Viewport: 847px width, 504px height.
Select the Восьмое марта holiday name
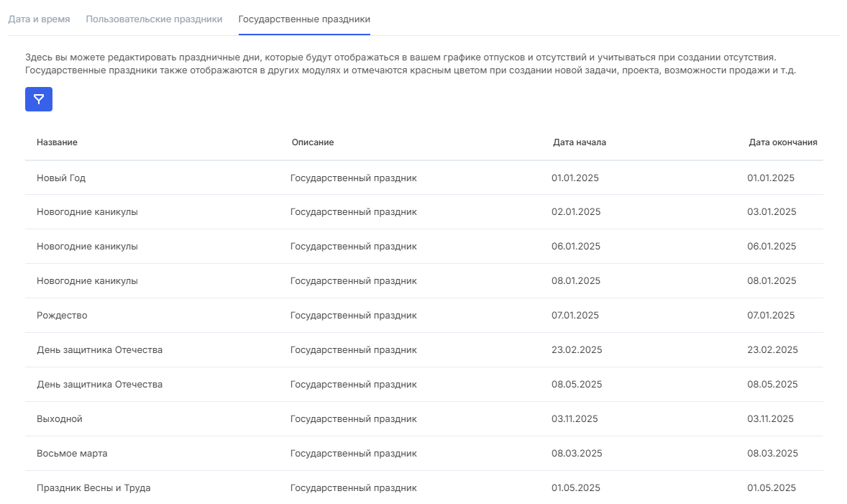point(72,453)
